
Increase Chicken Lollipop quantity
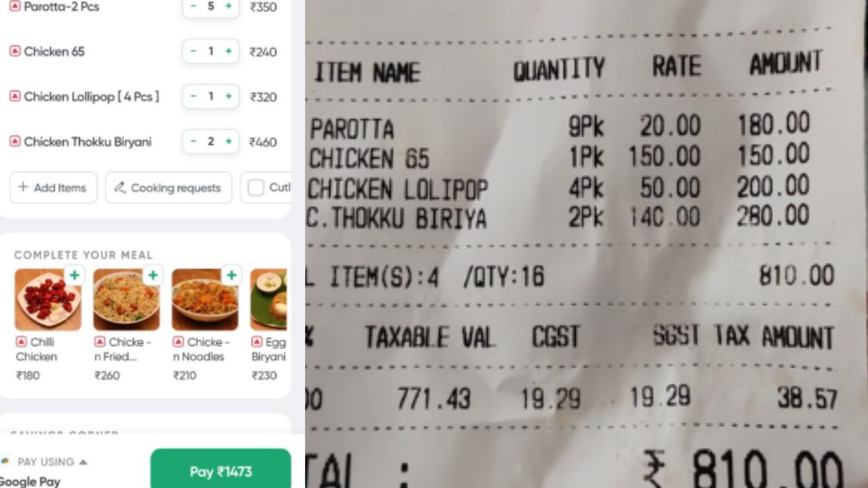[x=229, y=96]
